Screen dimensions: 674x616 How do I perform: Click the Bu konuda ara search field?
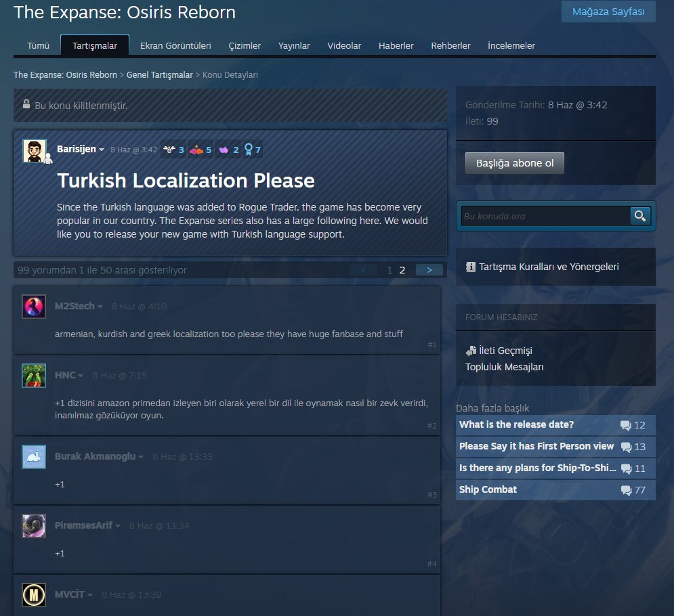(545, 216)
